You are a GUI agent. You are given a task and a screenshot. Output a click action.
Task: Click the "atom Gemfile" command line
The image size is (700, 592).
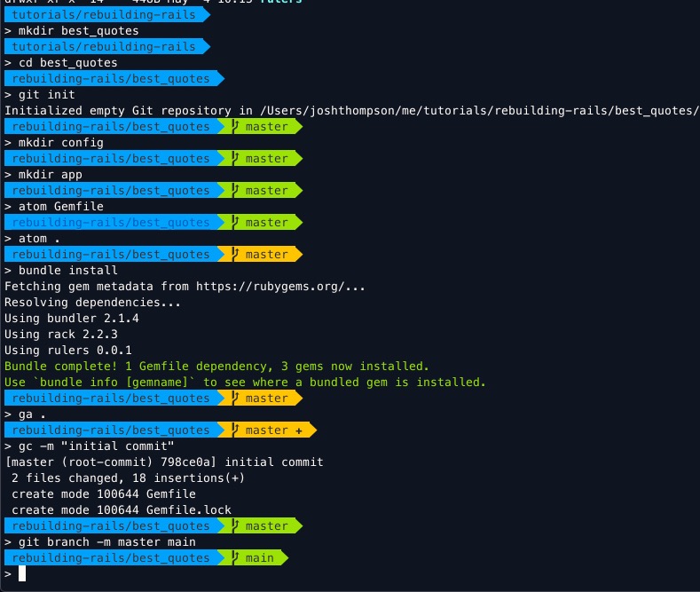point(53,206)
